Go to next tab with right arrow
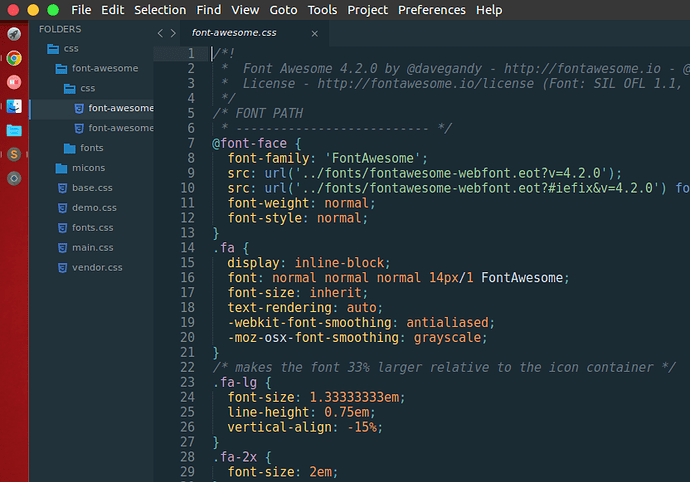 [173, 33]
